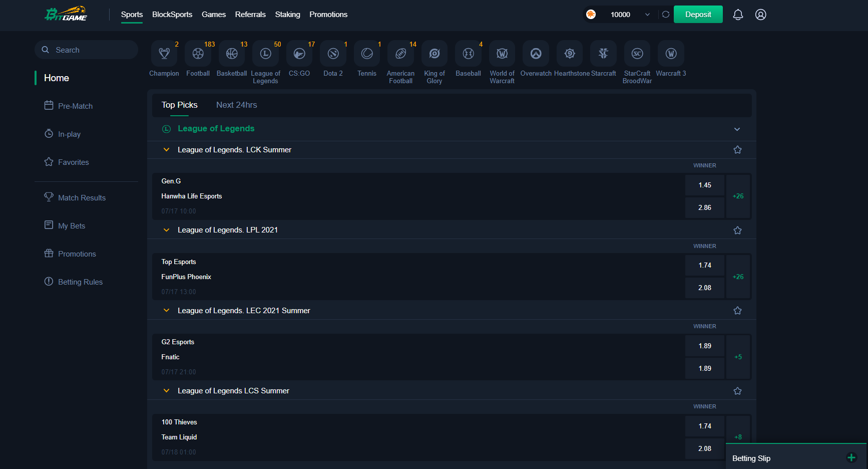Open the Champion sport category icon
Image resolution: width=868 pixels, height=469 pixels.
coord(164,54)
